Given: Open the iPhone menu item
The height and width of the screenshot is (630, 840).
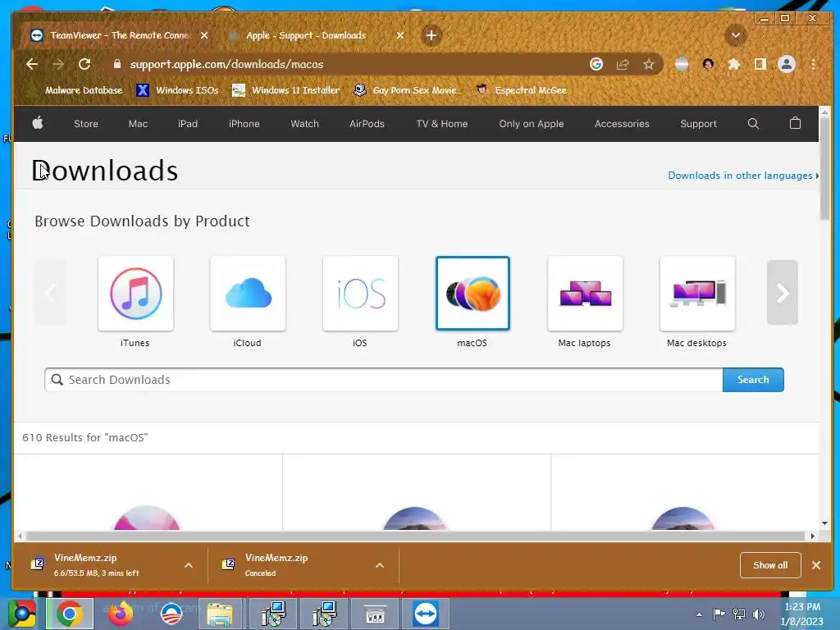Looking at the screenshot, I should [x=244, y=124].
